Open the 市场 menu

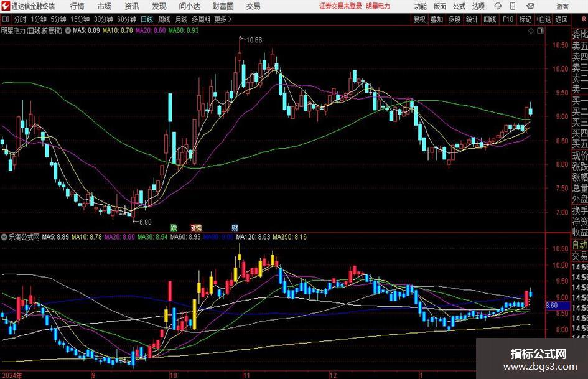[x=105, y=6]
